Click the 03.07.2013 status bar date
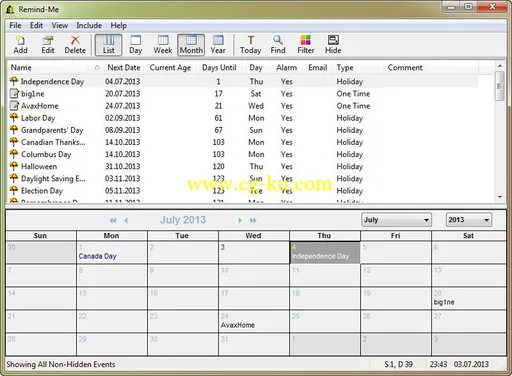 (471, 364)
